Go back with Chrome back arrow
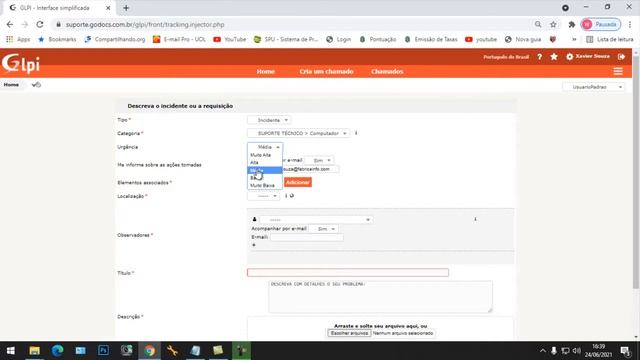This screenshot has width=640, height=360. (10, 24)
